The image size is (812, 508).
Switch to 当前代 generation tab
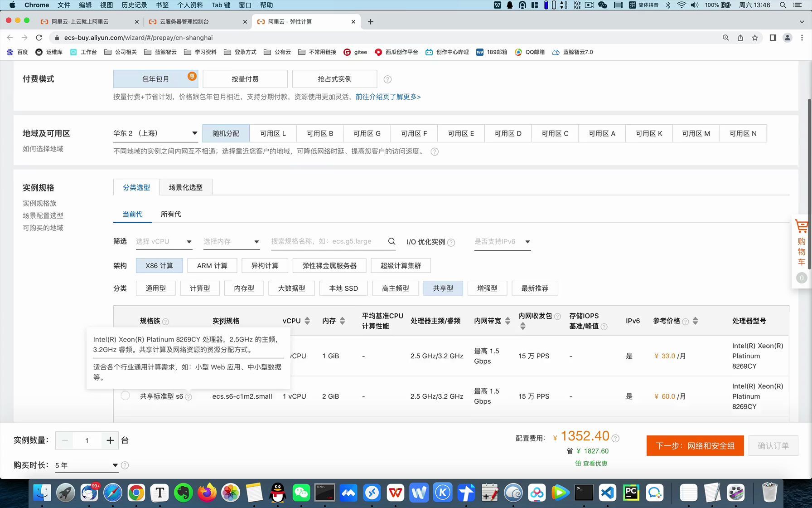pos(132,214)
